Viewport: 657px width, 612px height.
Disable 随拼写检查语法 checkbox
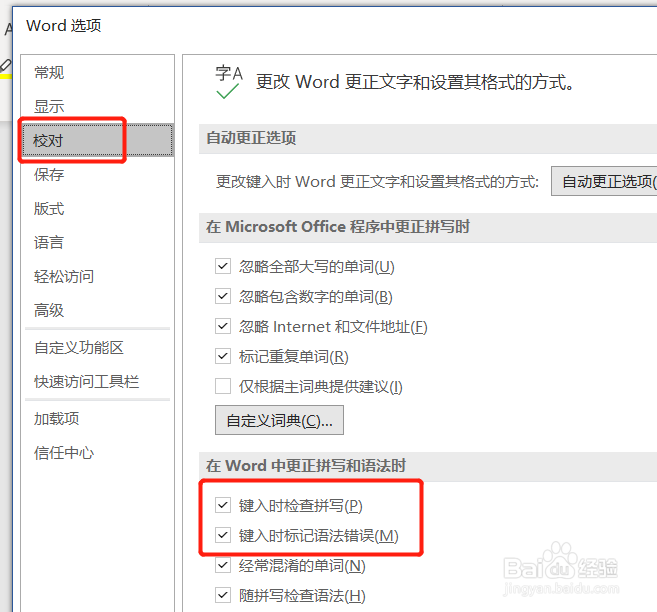(x=222, y=595)
